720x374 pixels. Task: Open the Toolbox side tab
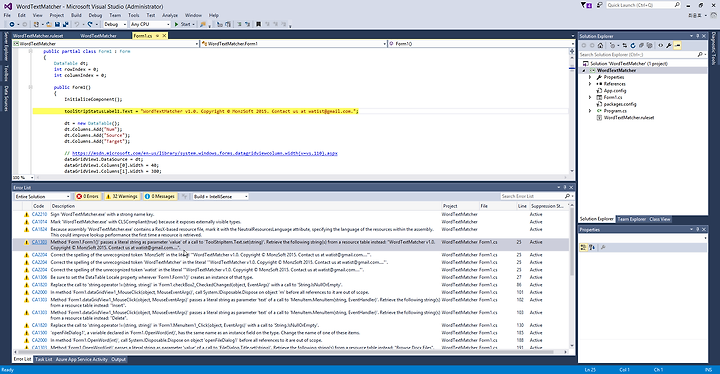6,74
